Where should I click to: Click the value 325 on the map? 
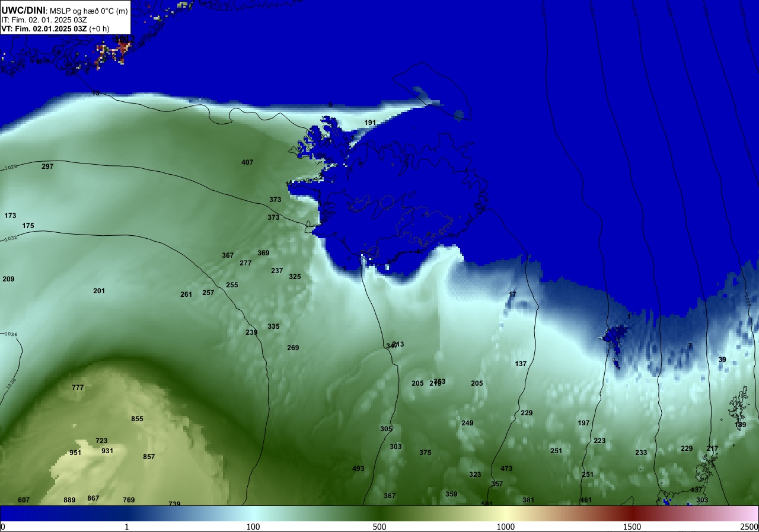click(295, 277)
